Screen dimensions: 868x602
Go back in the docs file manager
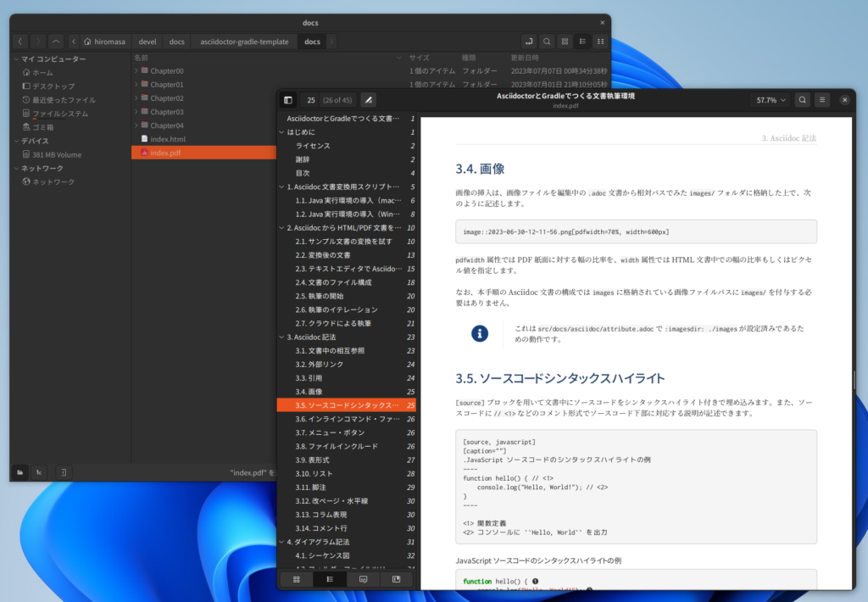click(20, 42)
